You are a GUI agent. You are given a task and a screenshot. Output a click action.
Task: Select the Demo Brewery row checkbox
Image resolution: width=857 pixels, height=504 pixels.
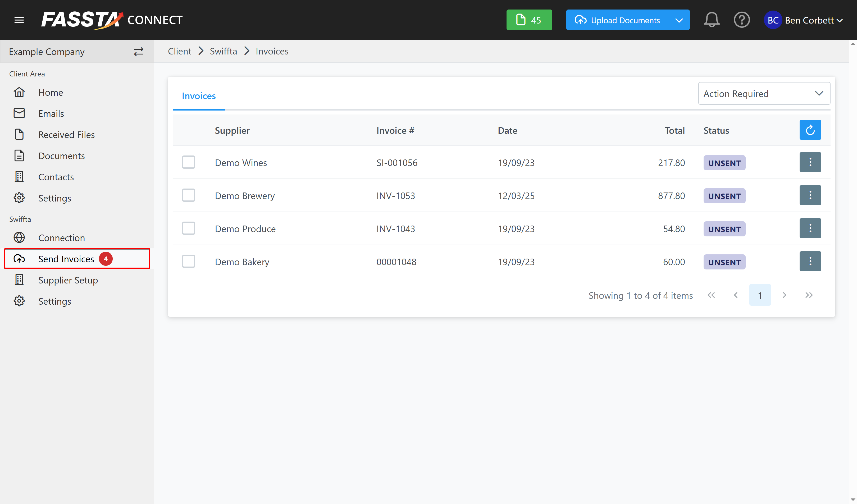(x=188, y=196)
